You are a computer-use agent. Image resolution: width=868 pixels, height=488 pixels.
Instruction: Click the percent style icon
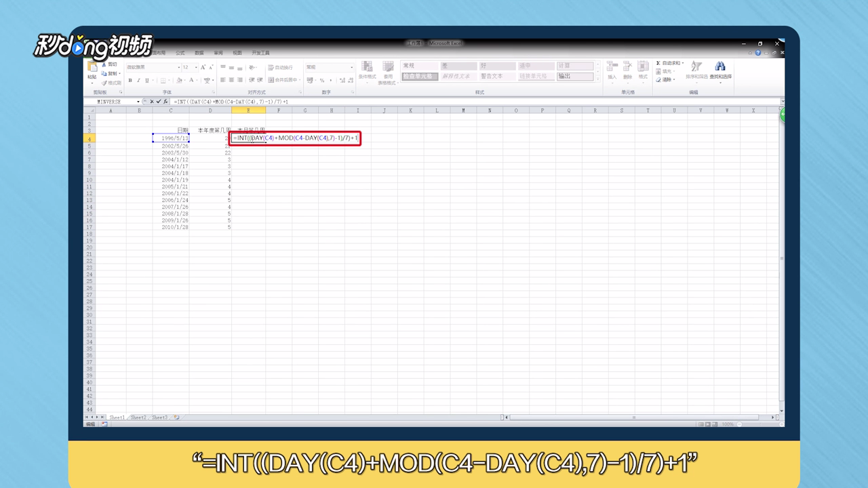[x=321, y=80]
